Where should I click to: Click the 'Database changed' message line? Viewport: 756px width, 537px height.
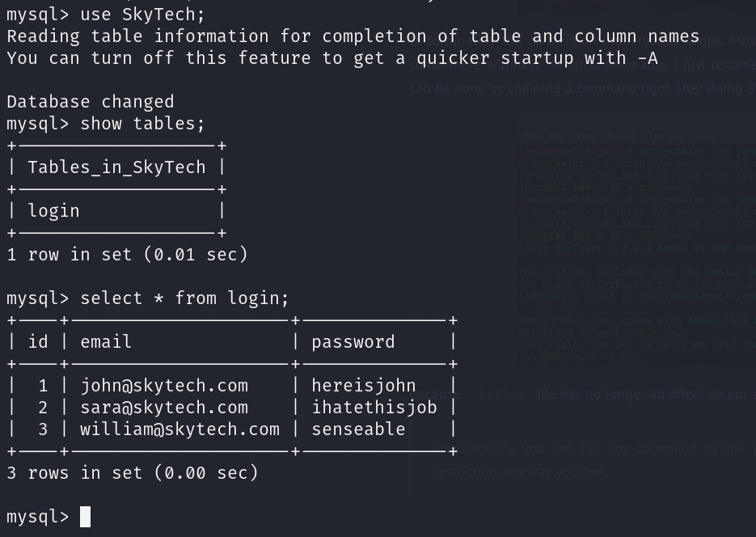(91, 102)
